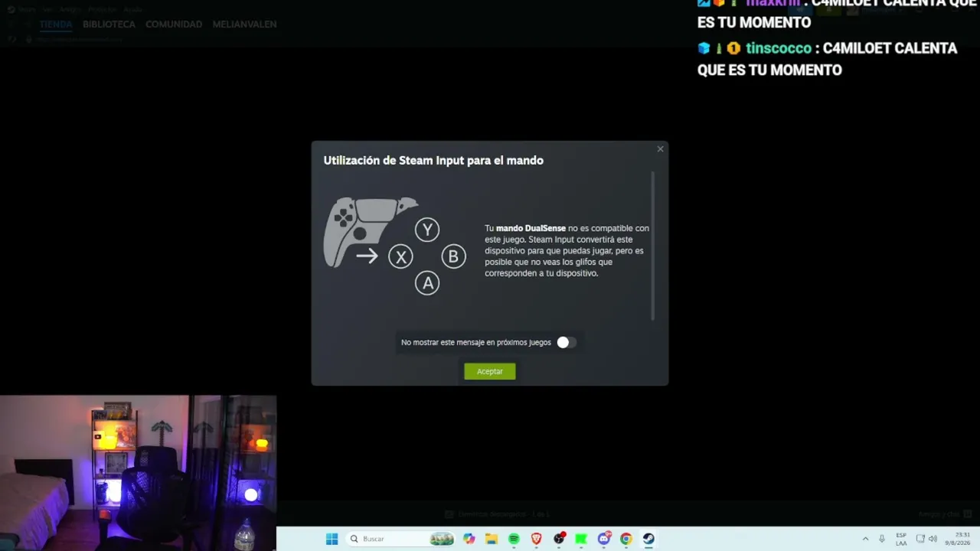Viewport: 980px width, 551px height.
Task: Click the 'Tu mando DualSense no es compatible' message
Action: [x=567, y=250]
